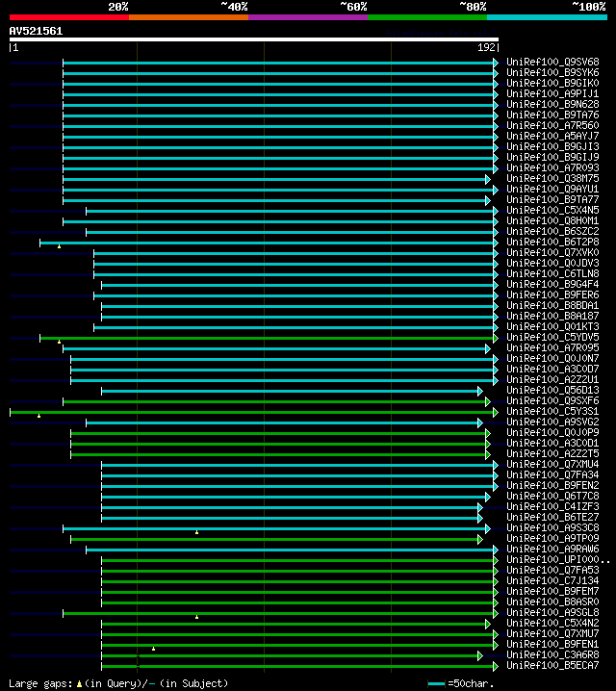Select the UniRef100_A9SVG2 label
The width and height of the screenshot is (616, 691).
[552, 422]
